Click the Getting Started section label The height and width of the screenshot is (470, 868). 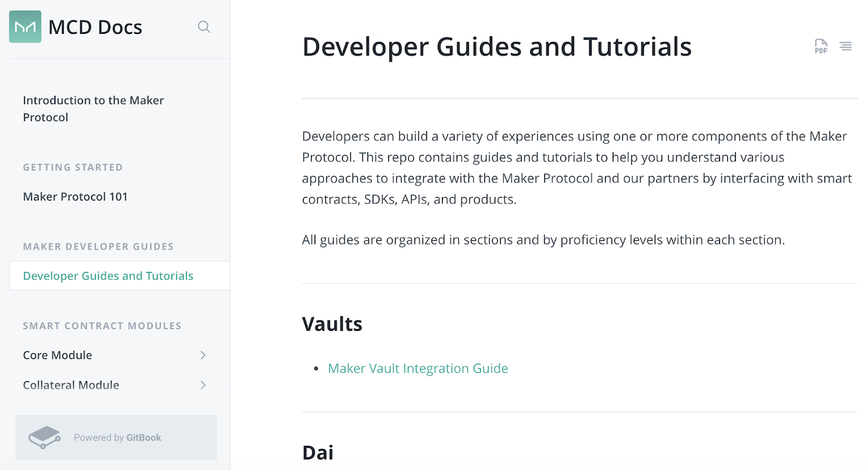(x=72, y=167)
